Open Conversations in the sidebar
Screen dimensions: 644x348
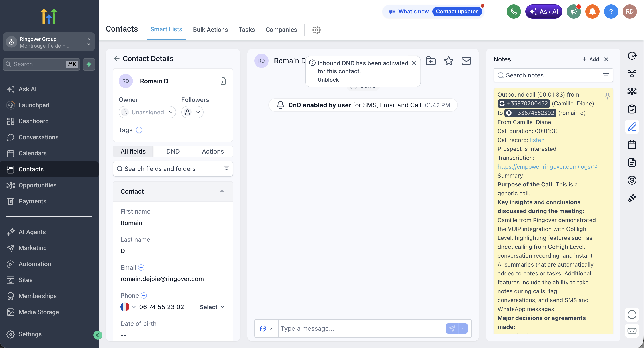38,137
